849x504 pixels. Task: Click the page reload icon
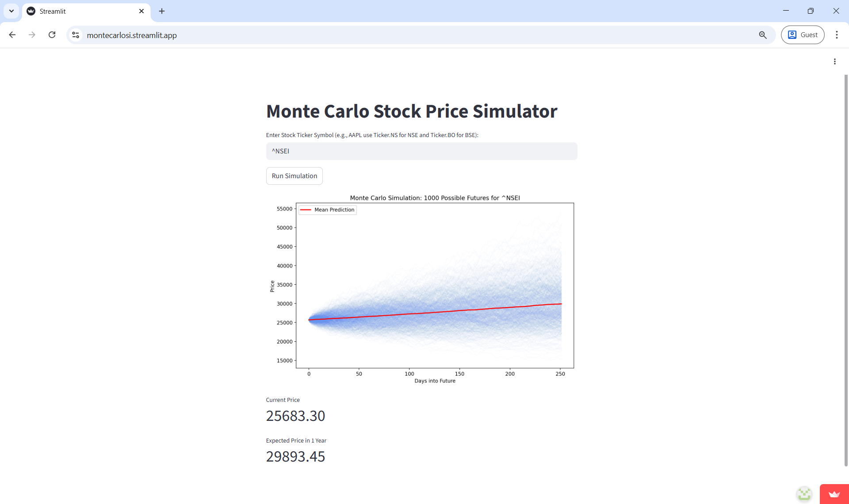(x=52, y=35)
